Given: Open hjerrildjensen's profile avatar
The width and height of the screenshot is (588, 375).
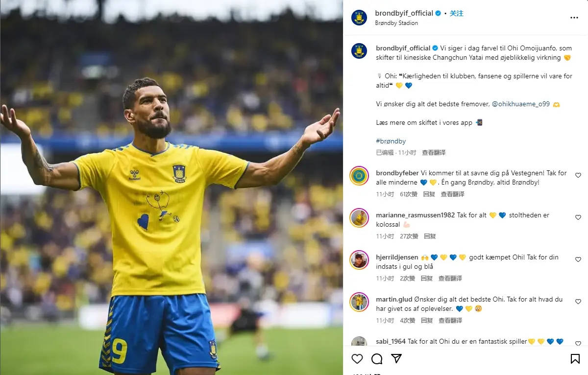Looking at the screenshot, I should (x=359, y=260).
